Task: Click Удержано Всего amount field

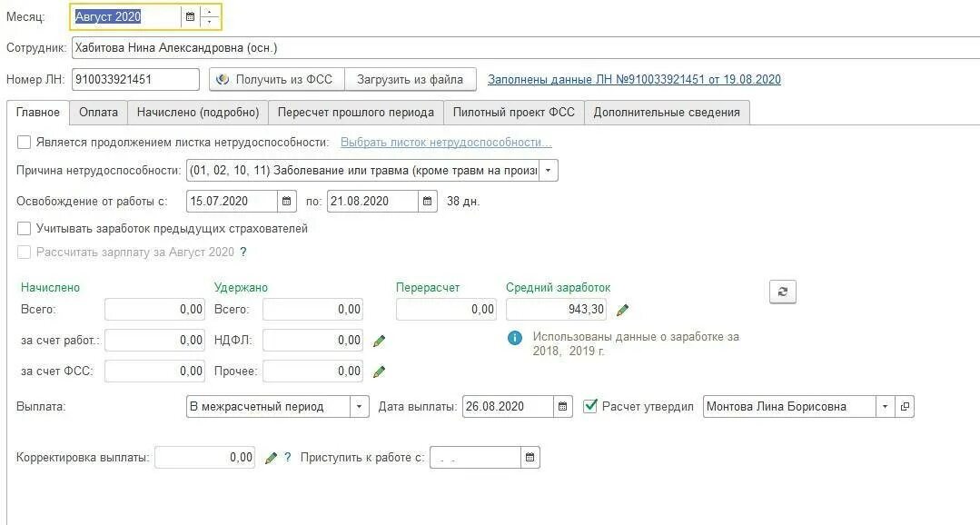Action: 313,310
